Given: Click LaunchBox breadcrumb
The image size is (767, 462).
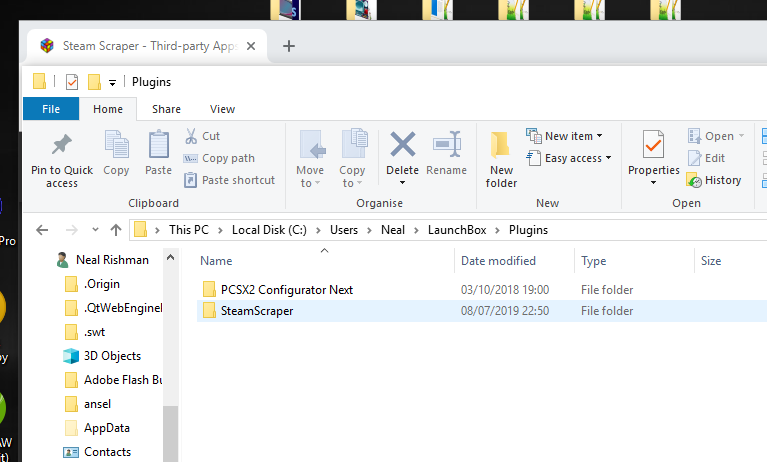Looking at the screenshot, I should point(457,230).
